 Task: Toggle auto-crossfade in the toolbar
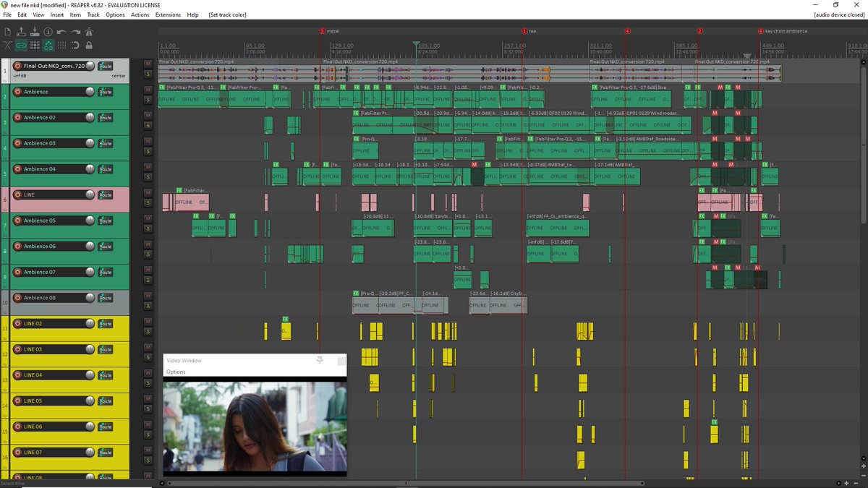[7, 46]
